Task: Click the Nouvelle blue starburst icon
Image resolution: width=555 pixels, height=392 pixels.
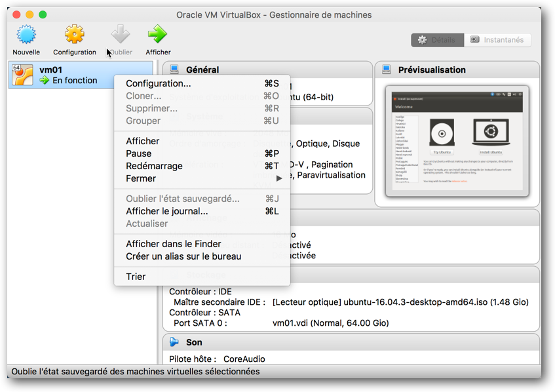Action: [26, 34]
